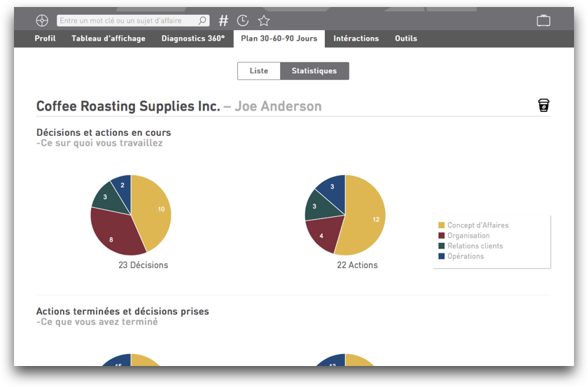588x387 pixels.
Task: Open Tableau d'affichage tab
Action: coord(108,38)
